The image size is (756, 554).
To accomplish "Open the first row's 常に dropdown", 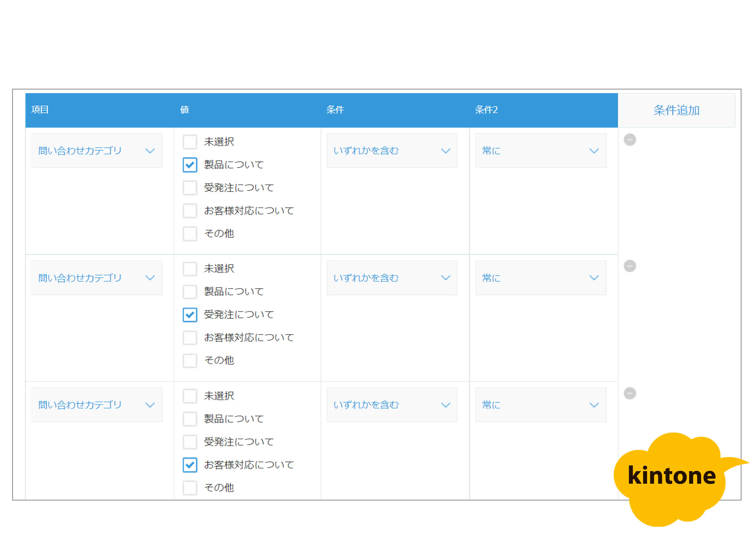I will point(541,151).
